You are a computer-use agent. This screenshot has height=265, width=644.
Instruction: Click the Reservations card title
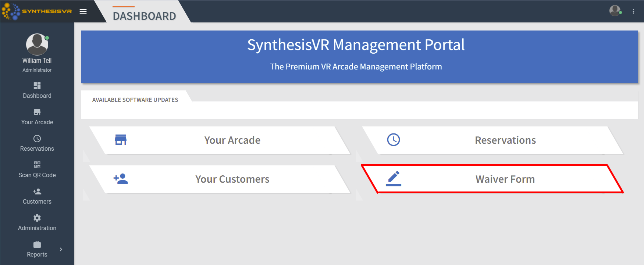(505, 140)
